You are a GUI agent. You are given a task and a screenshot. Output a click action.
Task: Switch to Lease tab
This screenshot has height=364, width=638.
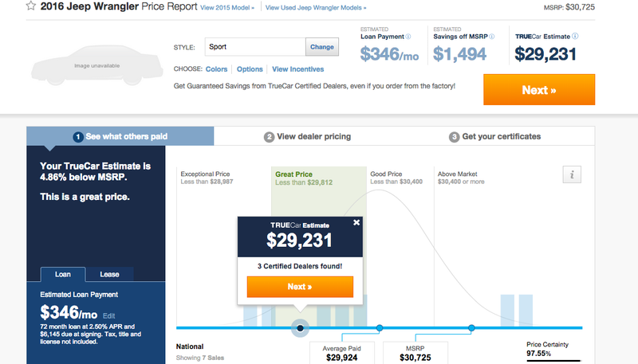tap(109, 274)
